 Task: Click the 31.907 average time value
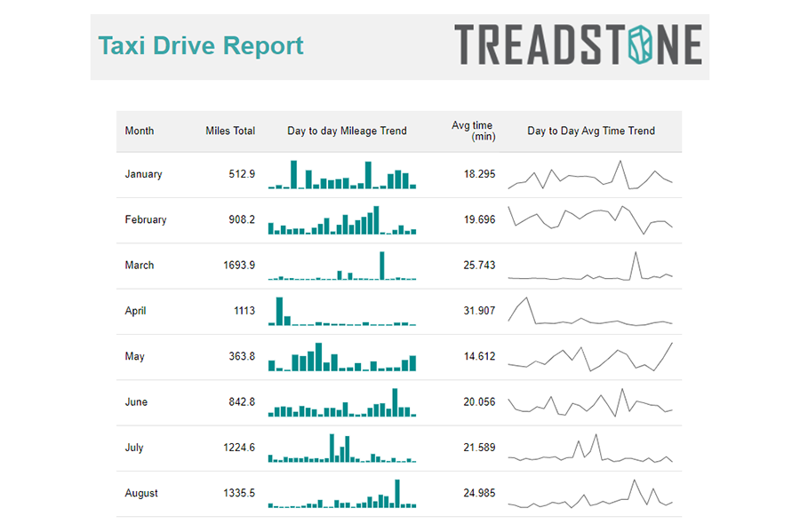click(479, 310)
